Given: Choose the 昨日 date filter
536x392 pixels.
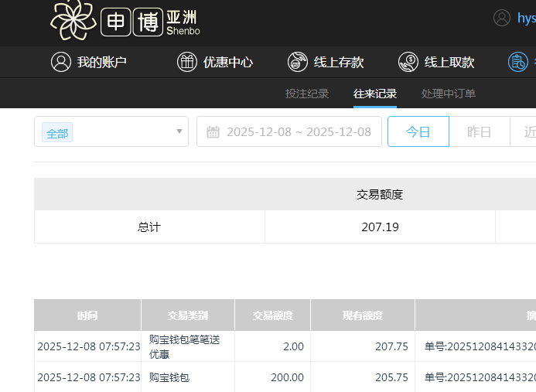Looking at the screenshot, I should click(x=480, y=132).
